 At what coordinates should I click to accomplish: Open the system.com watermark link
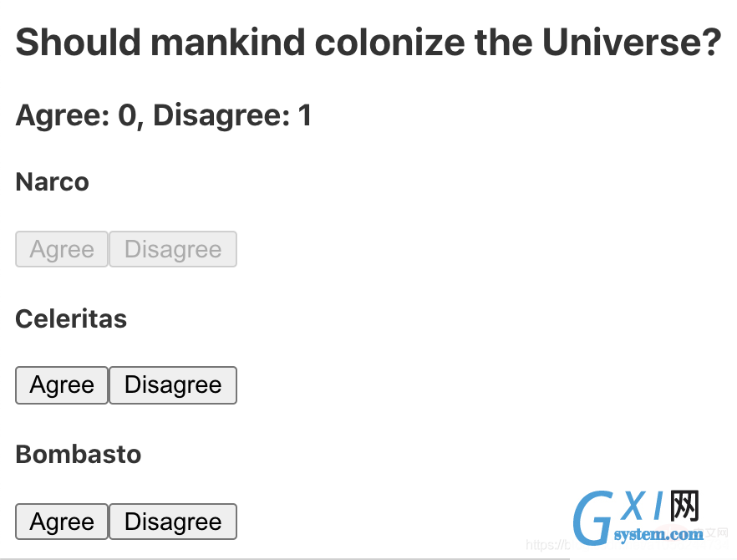(x=658, y=534)
